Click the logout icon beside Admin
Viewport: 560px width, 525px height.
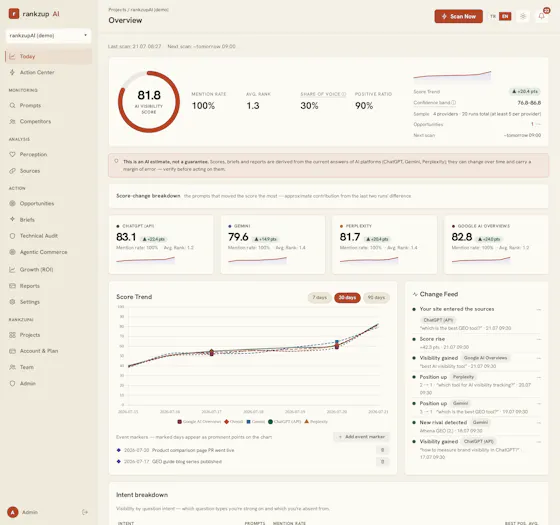85,512
